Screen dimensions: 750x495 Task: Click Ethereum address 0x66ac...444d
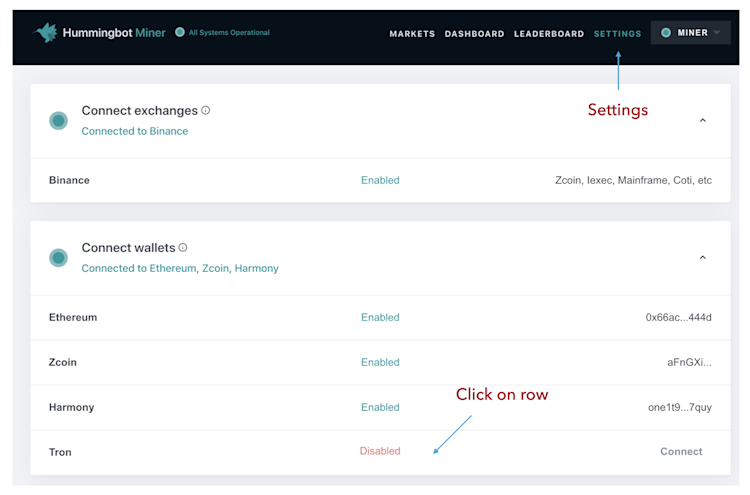tap(678, 318)
